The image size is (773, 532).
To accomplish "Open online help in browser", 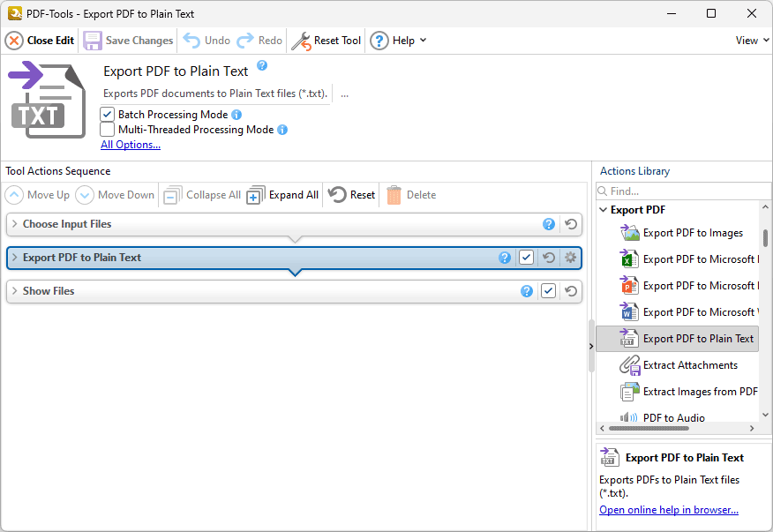I will [x=667, y=509].
